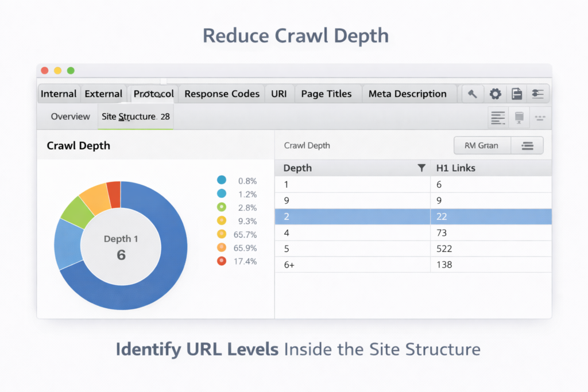Open the filter funnel on the Depth column
588x392 pixels.
point(422,168)
